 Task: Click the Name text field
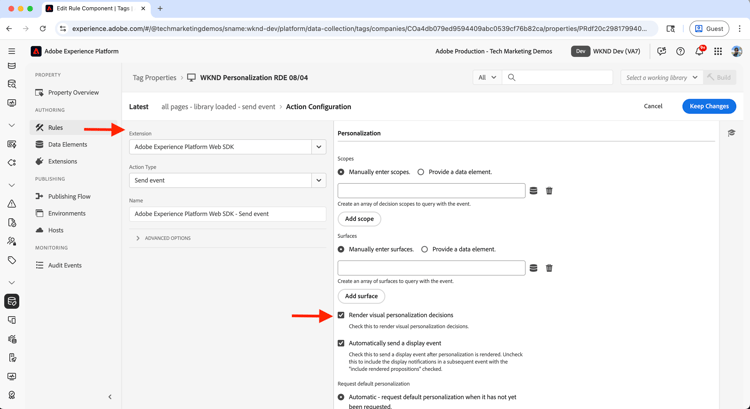(228, 214)
